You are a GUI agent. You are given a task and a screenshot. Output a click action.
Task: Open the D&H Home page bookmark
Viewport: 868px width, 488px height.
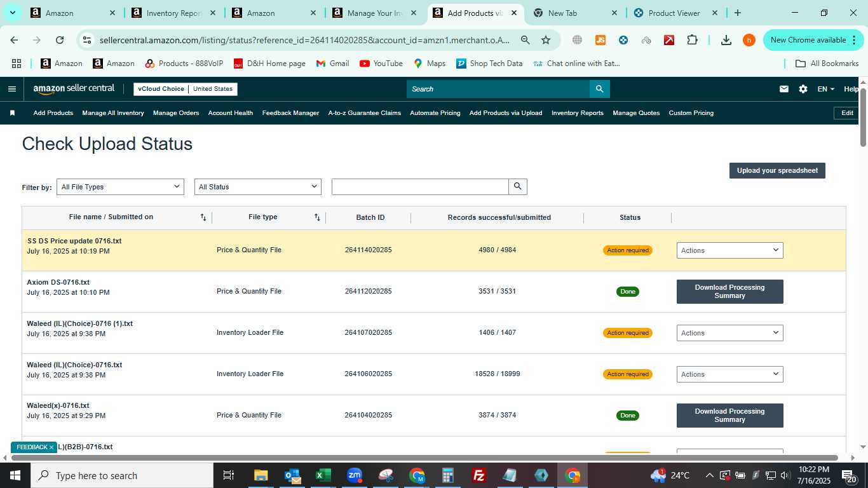pyautogui.click(x=269, y=64)
